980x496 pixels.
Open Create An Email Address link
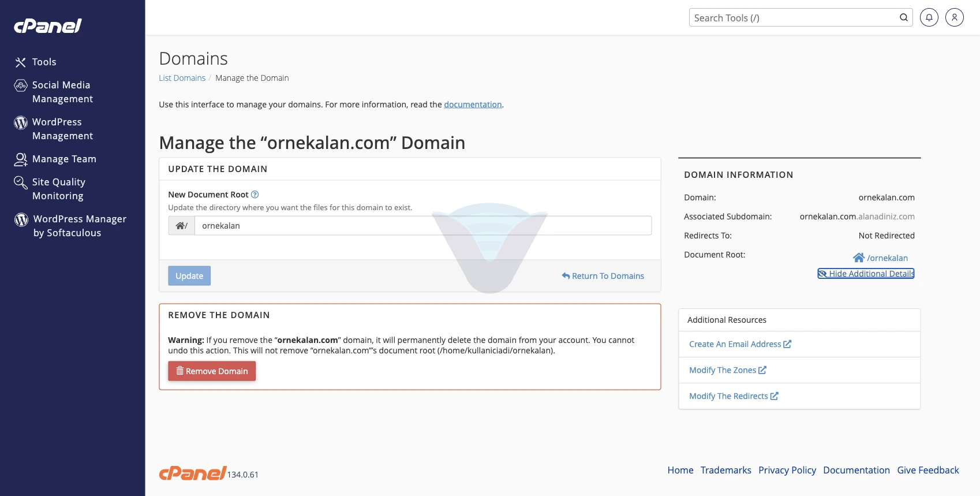735,344
